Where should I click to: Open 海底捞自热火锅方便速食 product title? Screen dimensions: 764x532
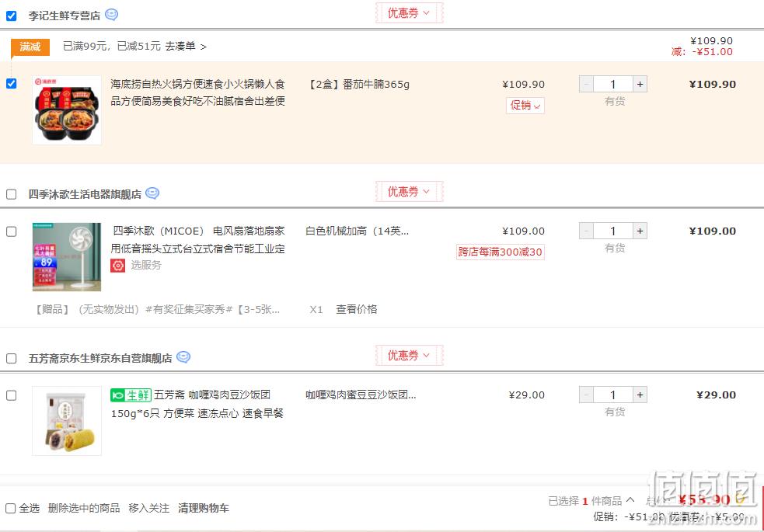pyautogui.click(x=198, y=92)
